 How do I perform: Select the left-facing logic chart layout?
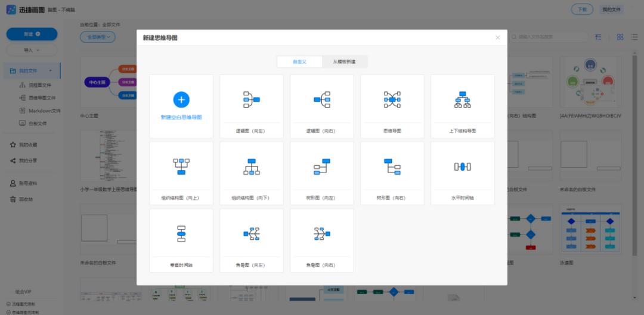pos(252,106)
